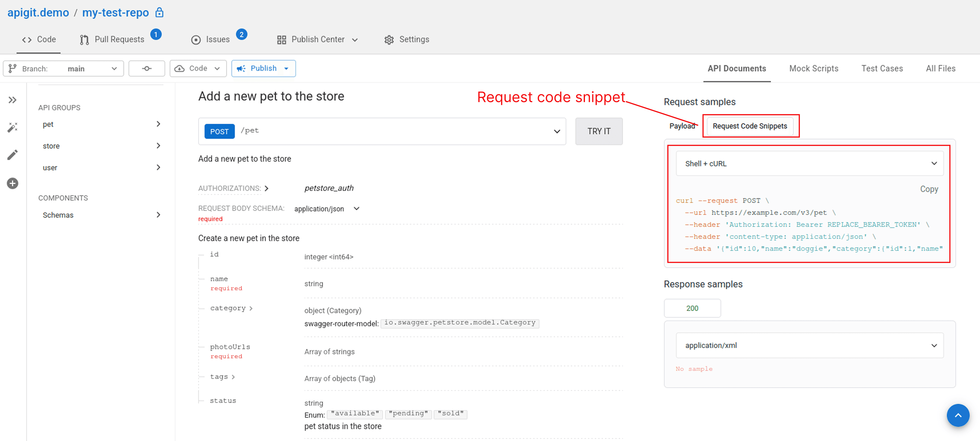Image resolution: width=980 pixels, height=441 pixels.
Task: Select the 200 response tab
Action: [692, 308]
